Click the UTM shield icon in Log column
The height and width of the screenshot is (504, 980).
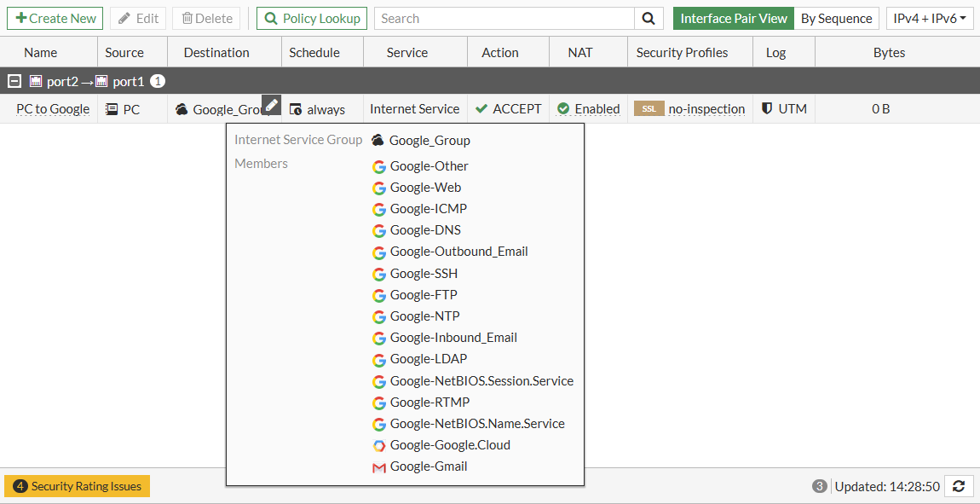click(x=767, y=108)
